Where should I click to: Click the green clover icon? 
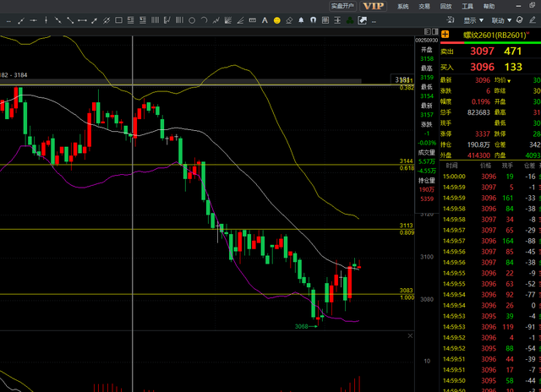[x=350, y=20]
